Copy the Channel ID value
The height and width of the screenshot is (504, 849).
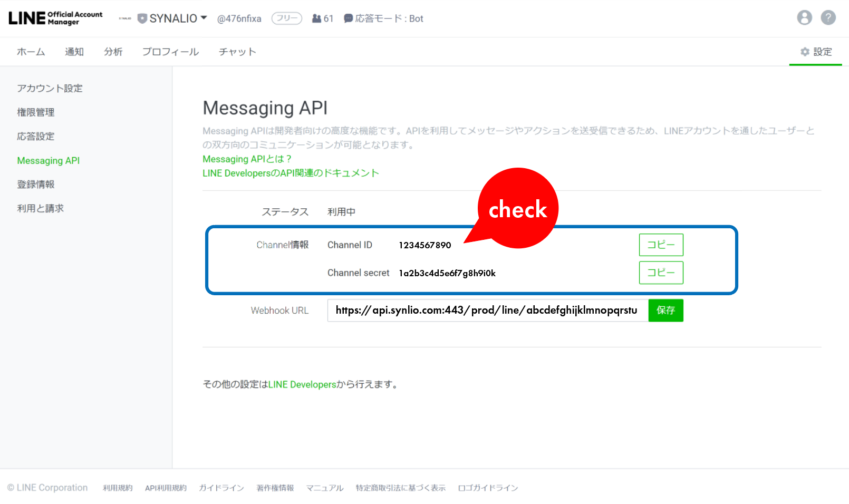[661, 245]
